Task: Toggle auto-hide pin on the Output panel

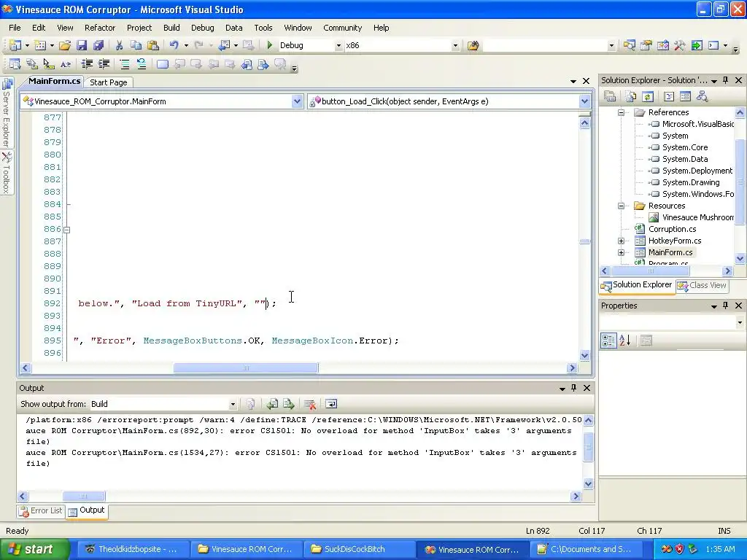Action: (x=574, y=388)
